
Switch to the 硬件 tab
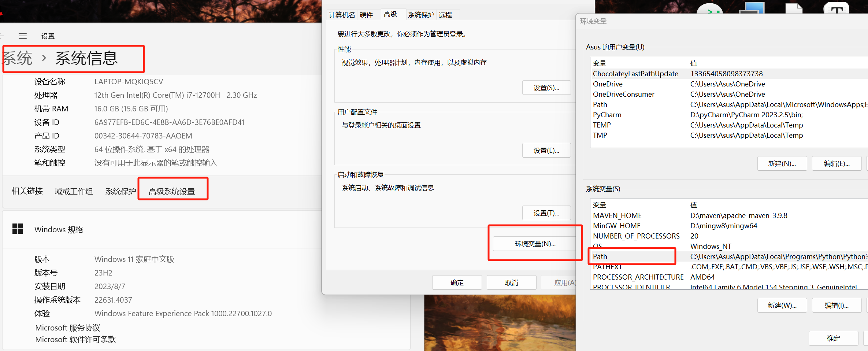366,15
